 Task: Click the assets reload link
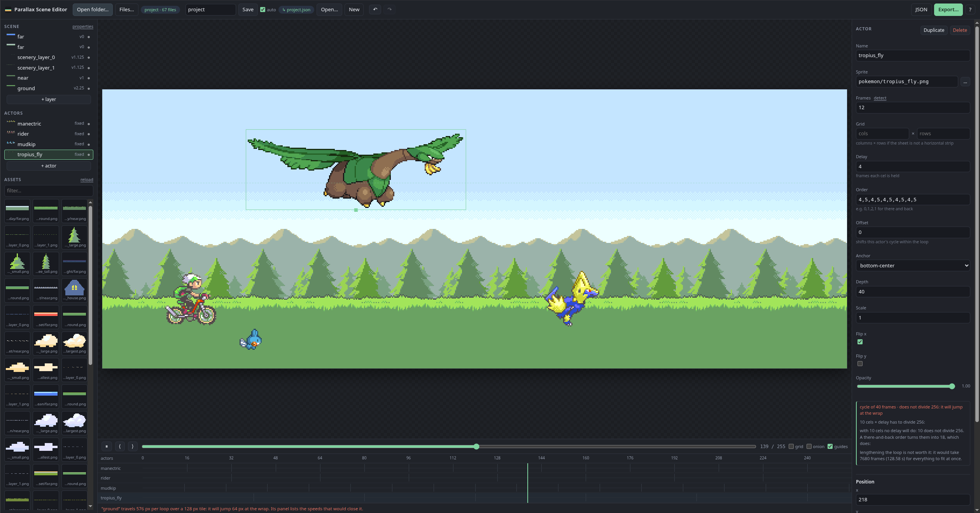[87, 180]
